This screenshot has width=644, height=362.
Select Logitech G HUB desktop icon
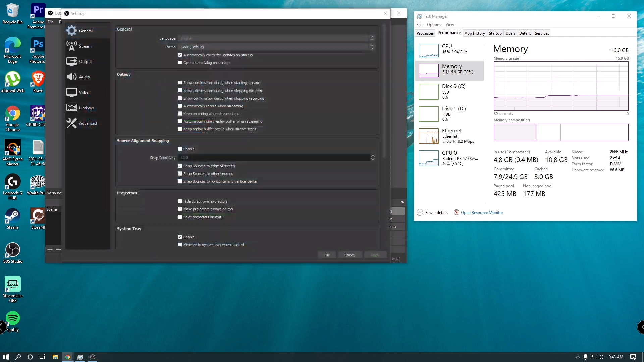(x=12, y=187)
